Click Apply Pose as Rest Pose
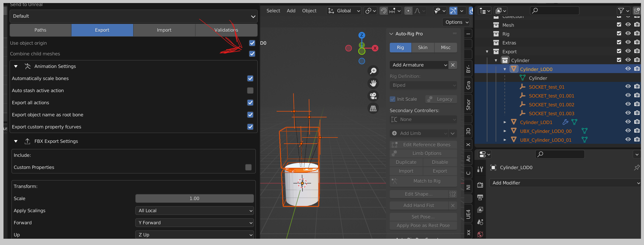 point(423,225)
